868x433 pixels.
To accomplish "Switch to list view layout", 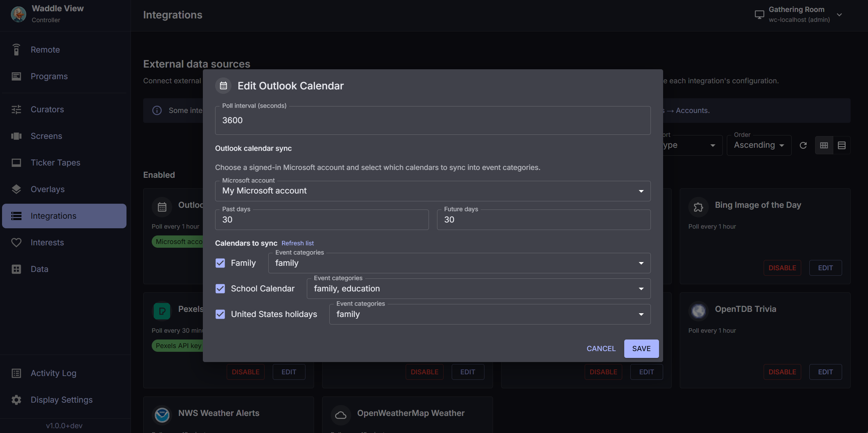I will tap(842, 145).
